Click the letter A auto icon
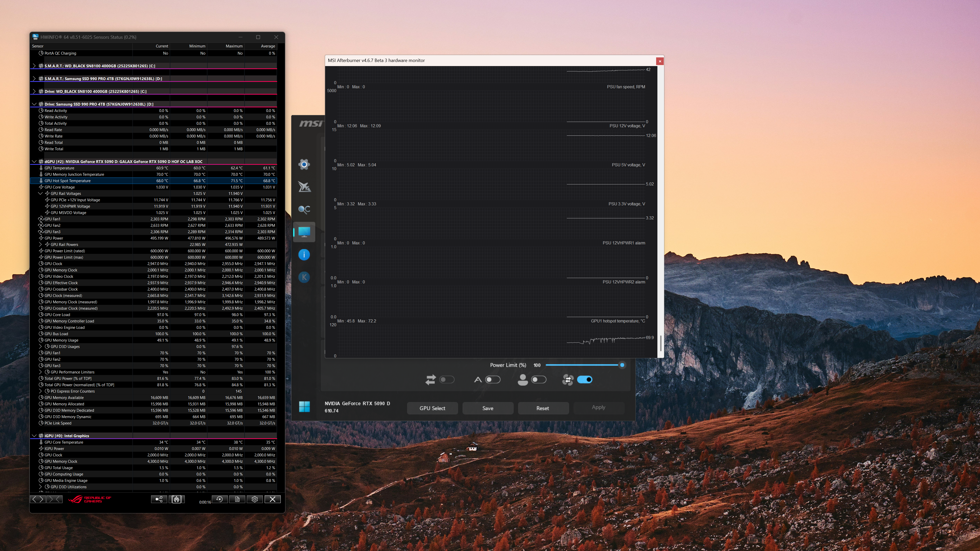 point(478,380)
